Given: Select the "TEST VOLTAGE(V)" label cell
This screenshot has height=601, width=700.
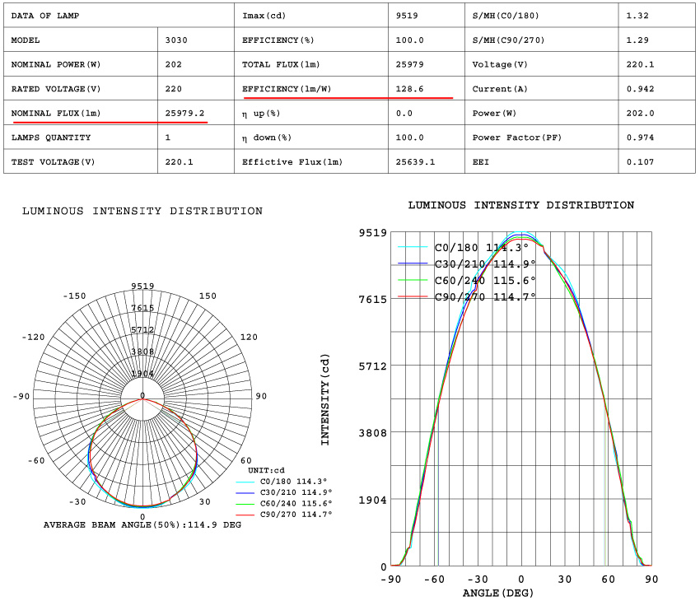Looking at the screenshot, I should coord(81,162).
